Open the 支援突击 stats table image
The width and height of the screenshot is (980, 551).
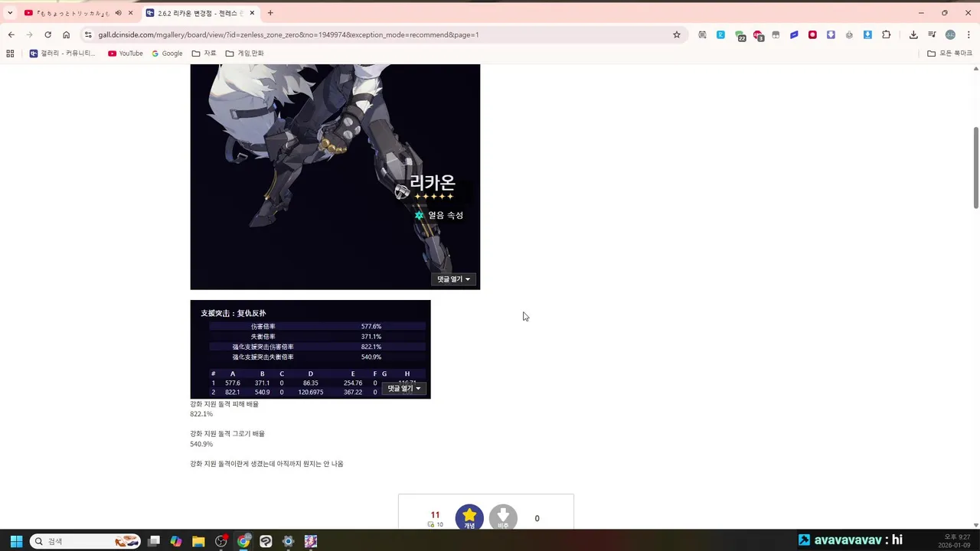310,349
